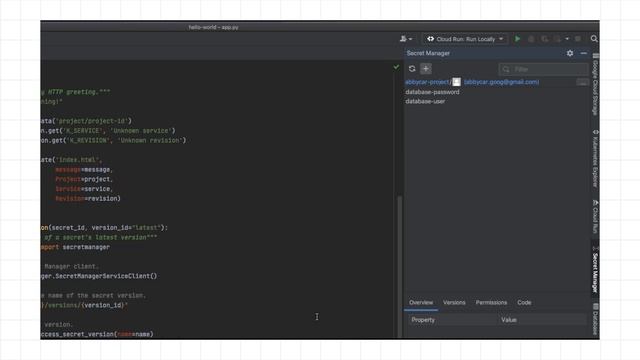Open Kubernetes Explorer side tool window
Image resolution: width=640 pixels, height=360 pixels.
(596, 158)
